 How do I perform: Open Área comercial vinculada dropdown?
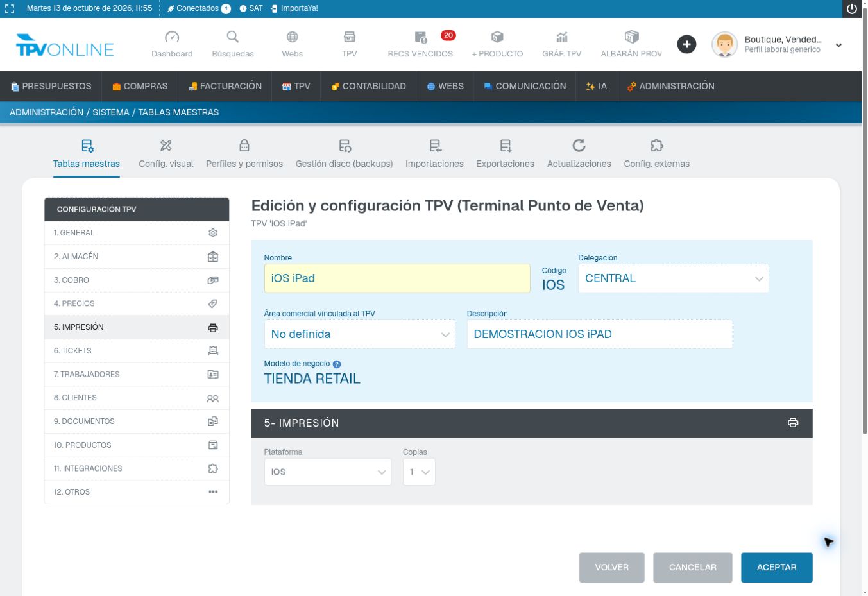(x=359, y=334)
